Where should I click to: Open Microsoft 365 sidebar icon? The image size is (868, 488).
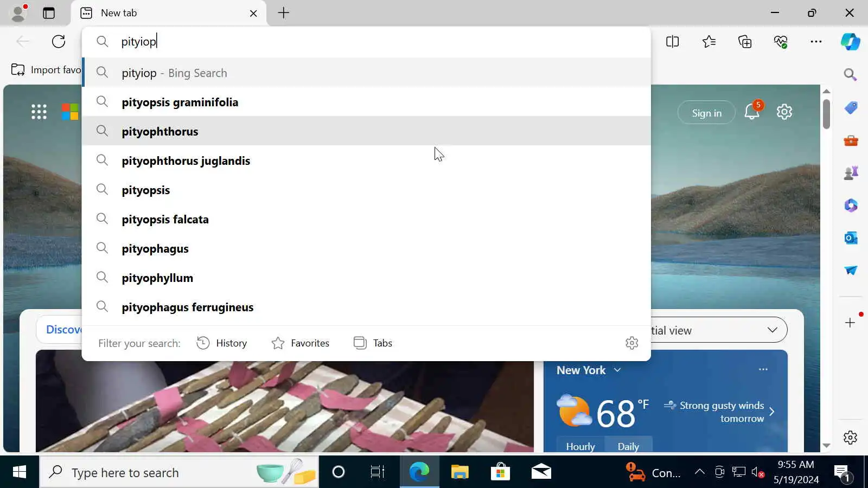[851, 206]
